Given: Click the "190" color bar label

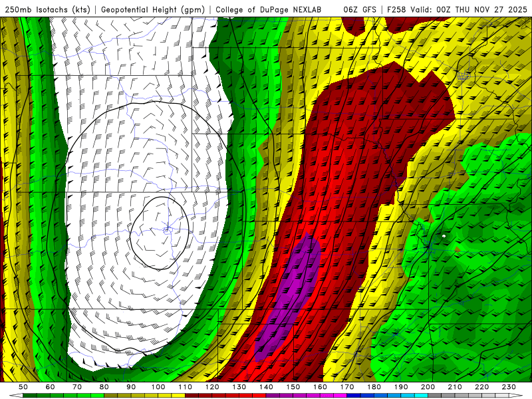Looking at the screenshot, I should 401,387.
